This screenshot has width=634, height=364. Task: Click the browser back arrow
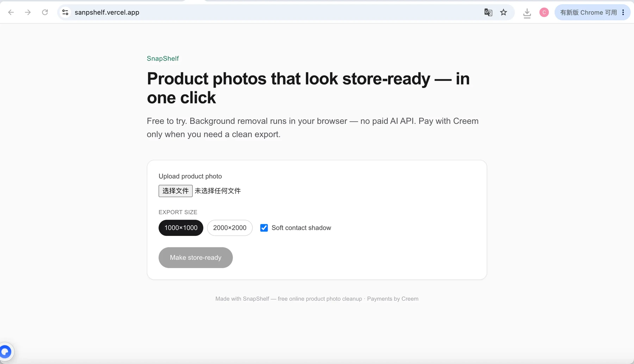pyautogui.click(x=11, y=12)
